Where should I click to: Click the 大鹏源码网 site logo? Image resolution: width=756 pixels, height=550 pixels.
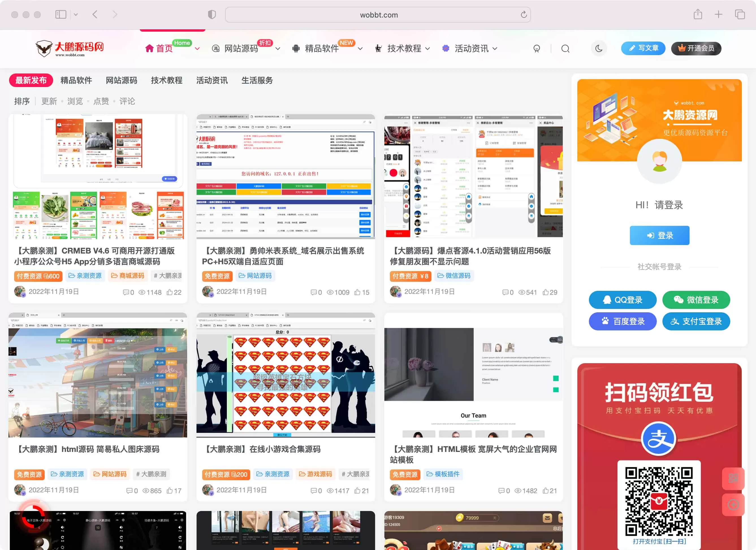(x=70, y=49)
